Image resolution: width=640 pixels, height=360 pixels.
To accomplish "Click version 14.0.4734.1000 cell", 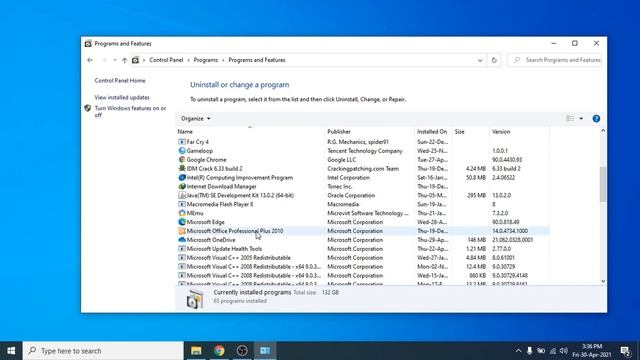I will click(x=510, y=231).
